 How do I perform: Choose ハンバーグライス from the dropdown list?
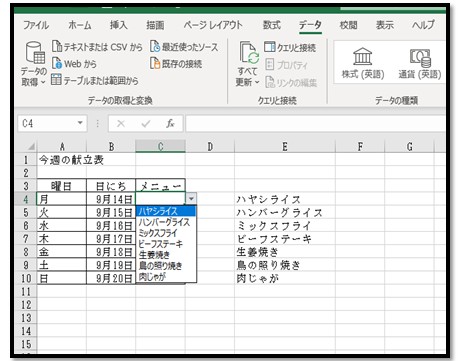pyautogui.click(x=166, y=222)
